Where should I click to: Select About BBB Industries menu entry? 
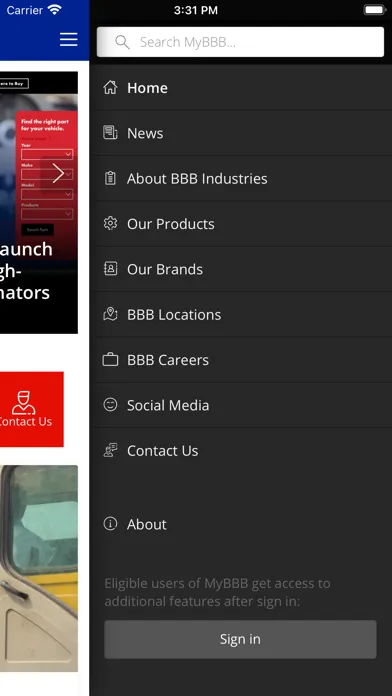241,178
